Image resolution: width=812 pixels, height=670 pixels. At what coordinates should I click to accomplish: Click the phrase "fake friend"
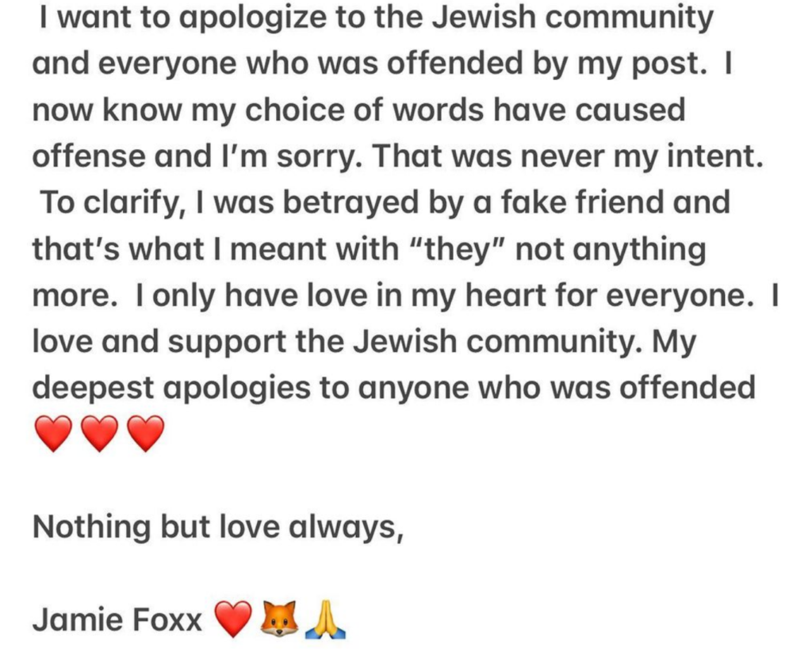(592, 203)
